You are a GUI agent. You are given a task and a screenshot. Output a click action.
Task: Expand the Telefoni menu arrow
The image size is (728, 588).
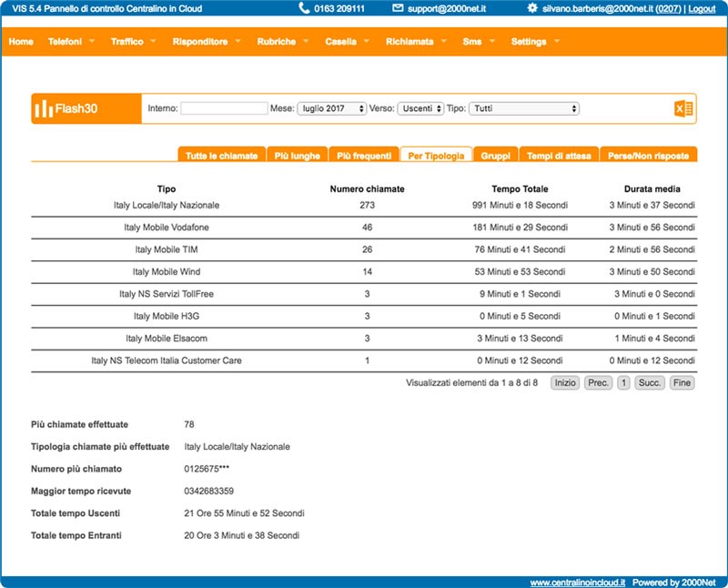pyautogui.click(x=92, y=41)
